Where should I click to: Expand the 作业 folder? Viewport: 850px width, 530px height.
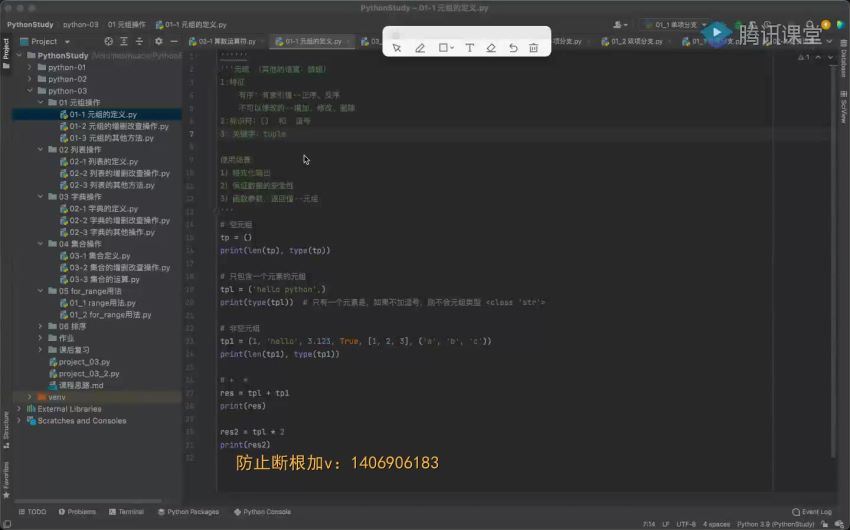pyautogui.click(x=41, y=338)
